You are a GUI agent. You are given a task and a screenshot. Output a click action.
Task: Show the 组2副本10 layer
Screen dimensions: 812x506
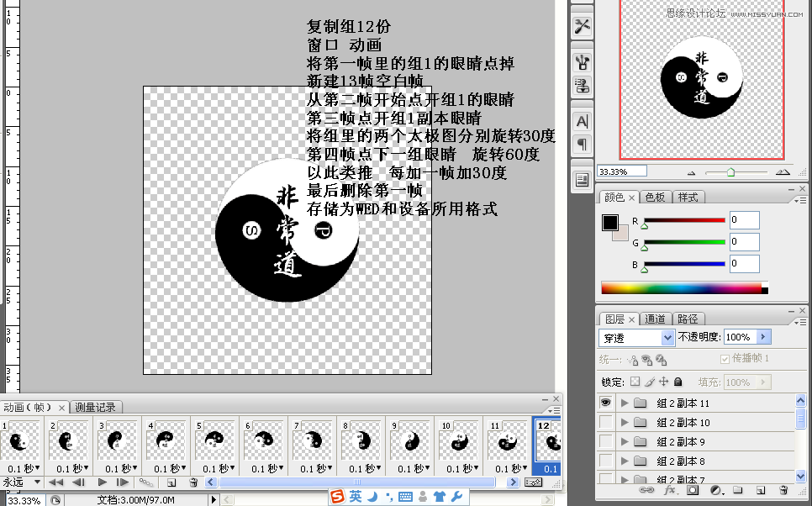click(607, 421)
